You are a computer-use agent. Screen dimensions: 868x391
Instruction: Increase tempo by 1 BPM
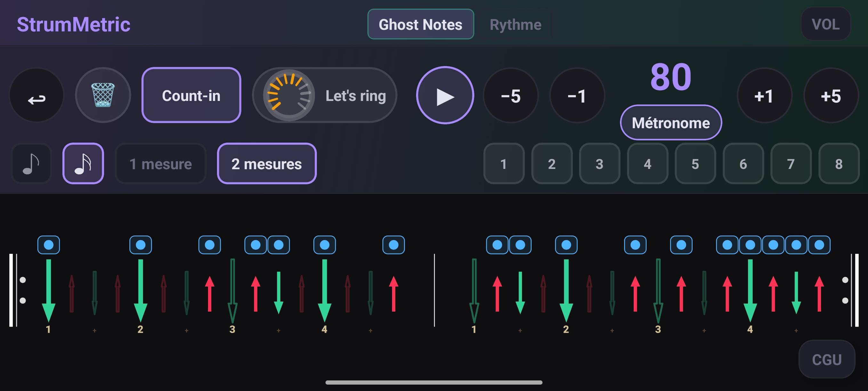[x=764, y=96]
